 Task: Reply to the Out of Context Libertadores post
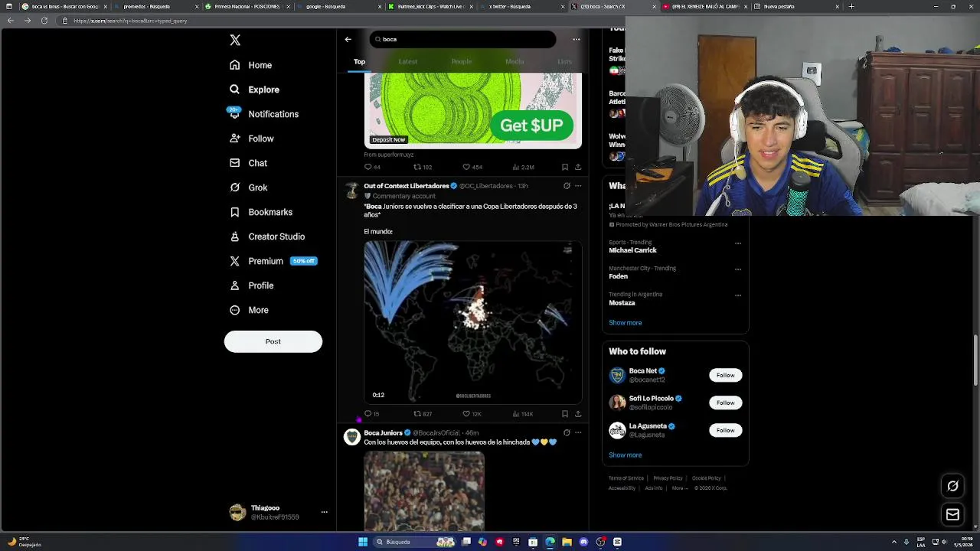[371, 414]
